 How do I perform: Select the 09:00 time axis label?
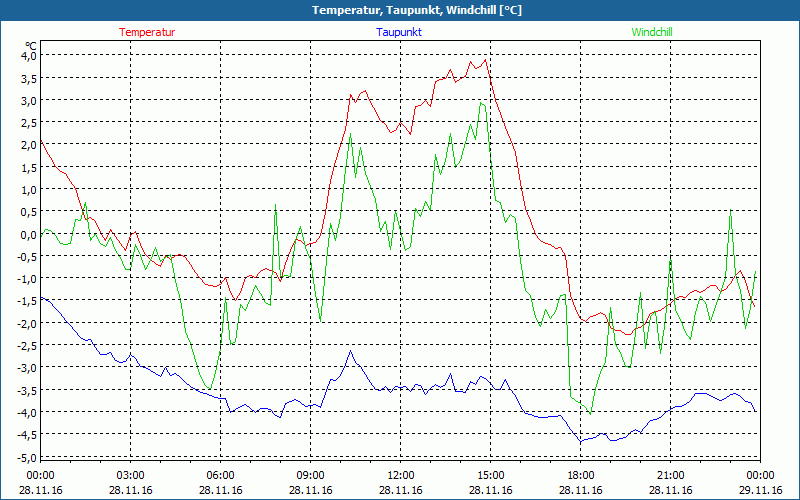point(311,475)
